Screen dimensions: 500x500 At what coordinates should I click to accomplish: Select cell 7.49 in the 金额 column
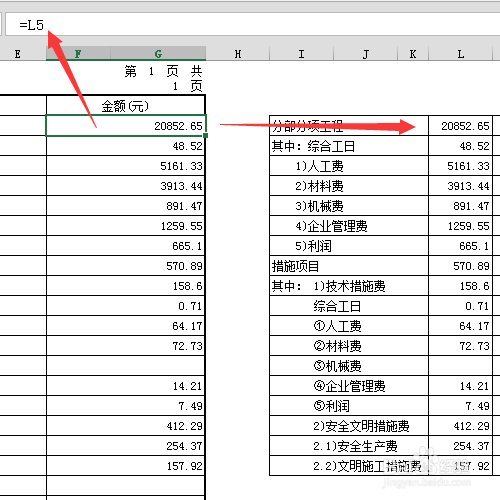pos(125,406)
